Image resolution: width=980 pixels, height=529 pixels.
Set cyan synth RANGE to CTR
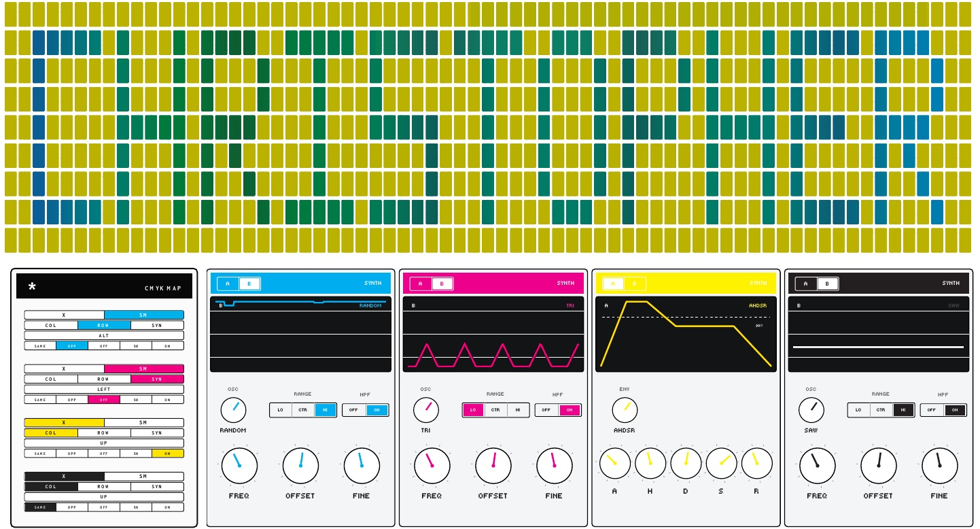(303, 410)
